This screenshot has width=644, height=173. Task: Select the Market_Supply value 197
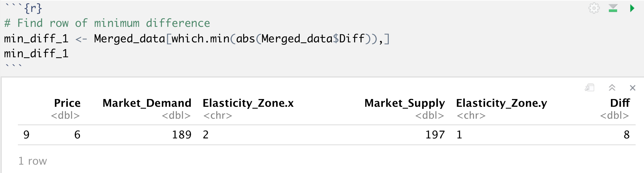[x=435, y=135]
